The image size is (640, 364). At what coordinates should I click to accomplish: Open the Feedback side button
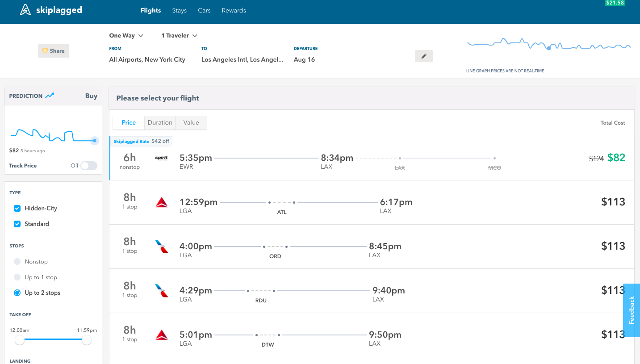(632, 310)
